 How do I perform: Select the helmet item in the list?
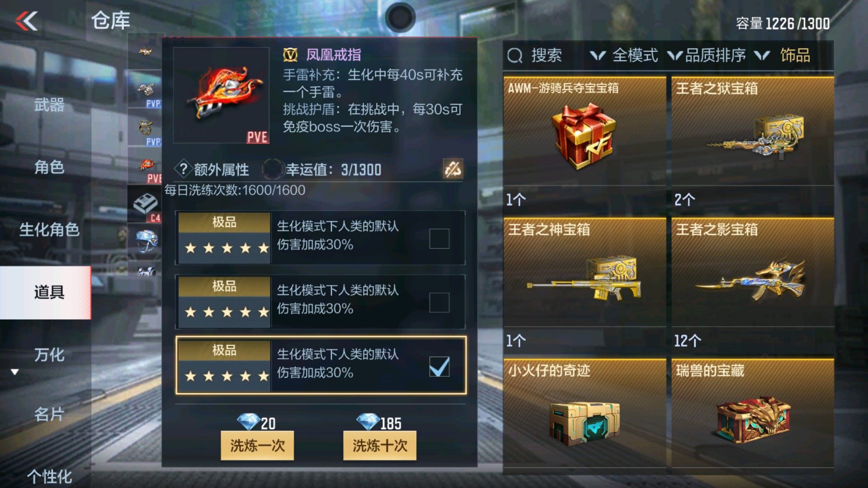coord(145,241)
